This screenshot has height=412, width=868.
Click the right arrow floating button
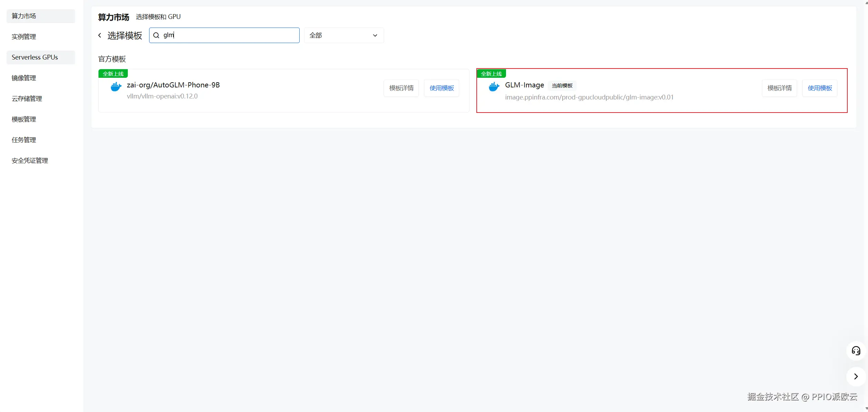coord(856,377)
